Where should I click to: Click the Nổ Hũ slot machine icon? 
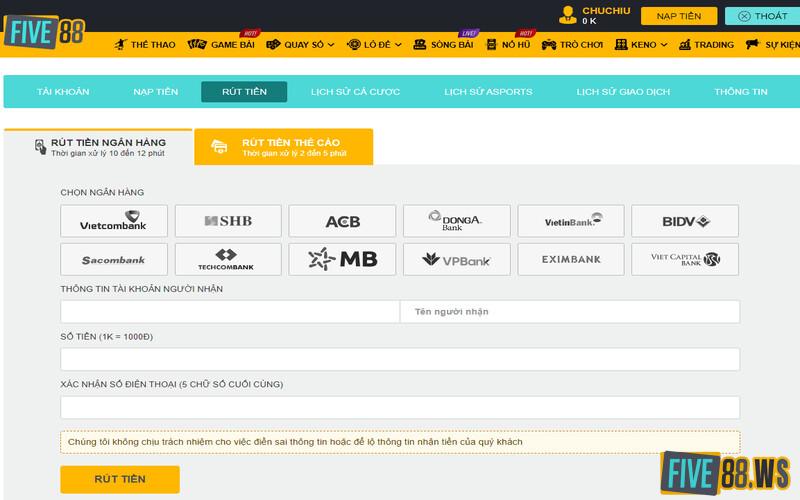click(491, 44)
